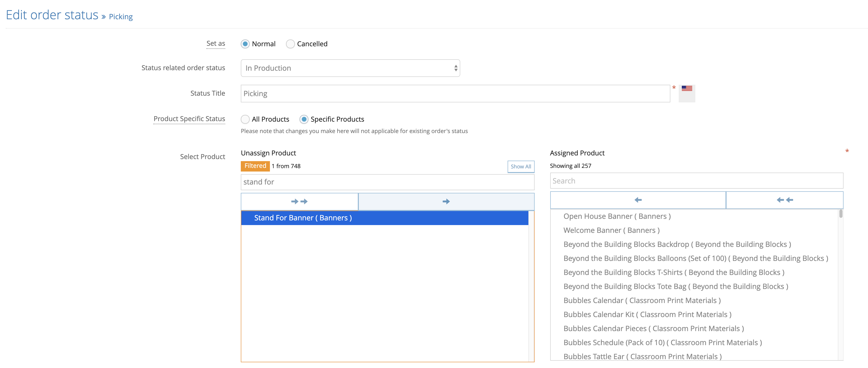Open the Status related order status dropdown
Image resolution: width=868 pixels, height=368 pixels.
point(350,68)
